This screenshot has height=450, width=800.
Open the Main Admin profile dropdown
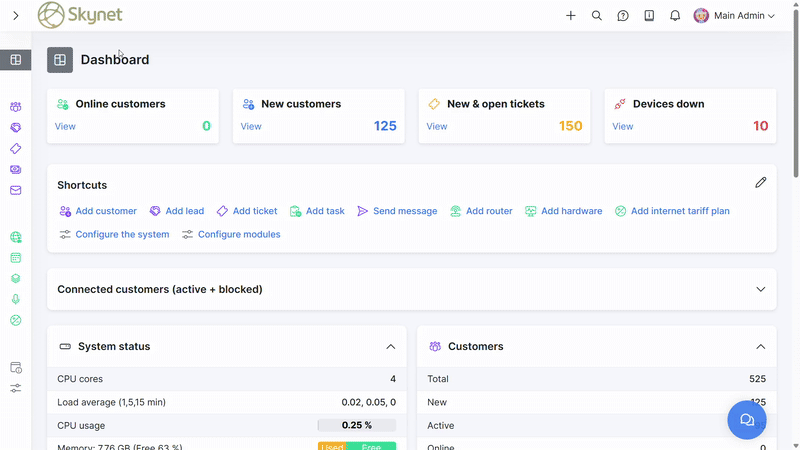pyautogui.click(x=734, y=16)
